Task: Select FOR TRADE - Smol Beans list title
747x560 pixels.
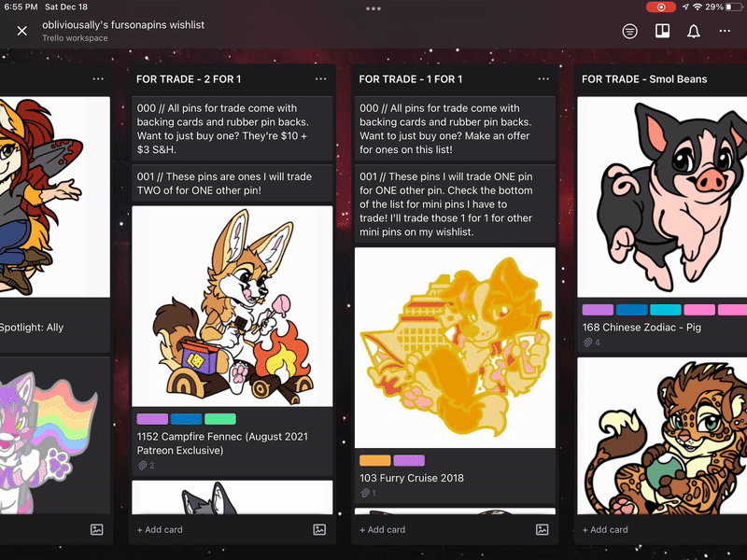Action: (x=644, y=79)
